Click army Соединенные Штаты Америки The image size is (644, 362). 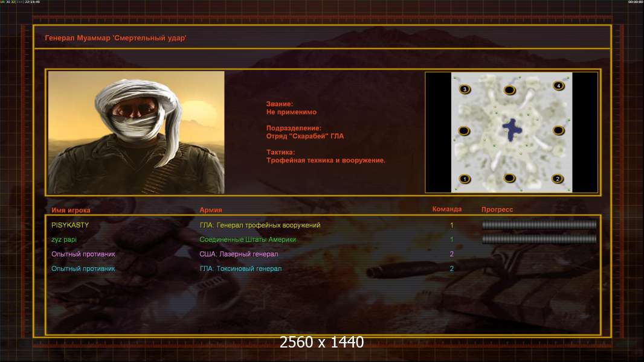(x=248, y=240)
